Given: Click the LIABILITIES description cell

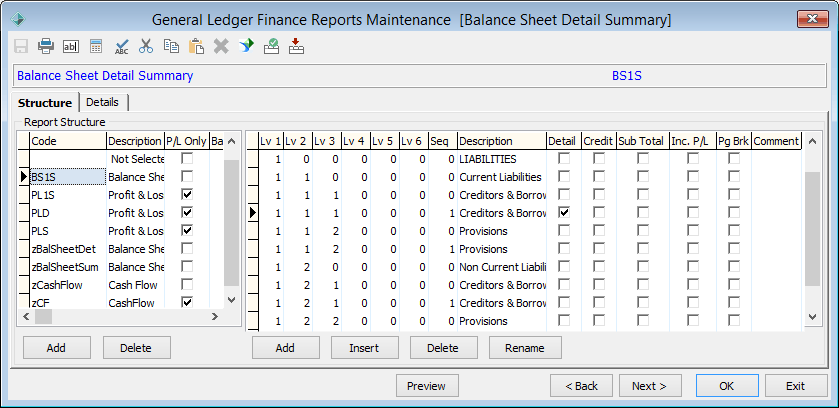Looking at the screenshot, I should point(502,159).
